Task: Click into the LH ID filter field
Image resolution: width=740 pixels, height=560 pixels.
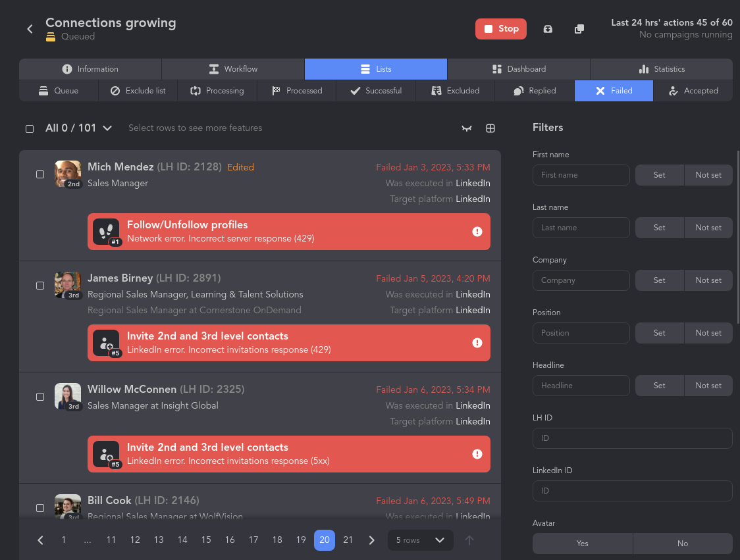Action: (633, 438)
